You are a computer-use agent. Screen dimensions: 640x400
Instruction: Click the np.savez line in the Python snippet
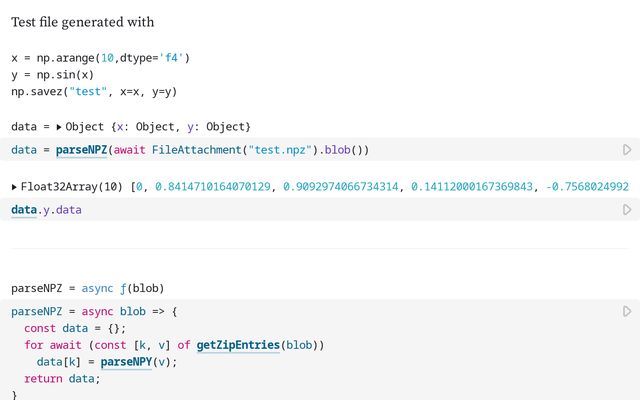(x=94, y=92)
